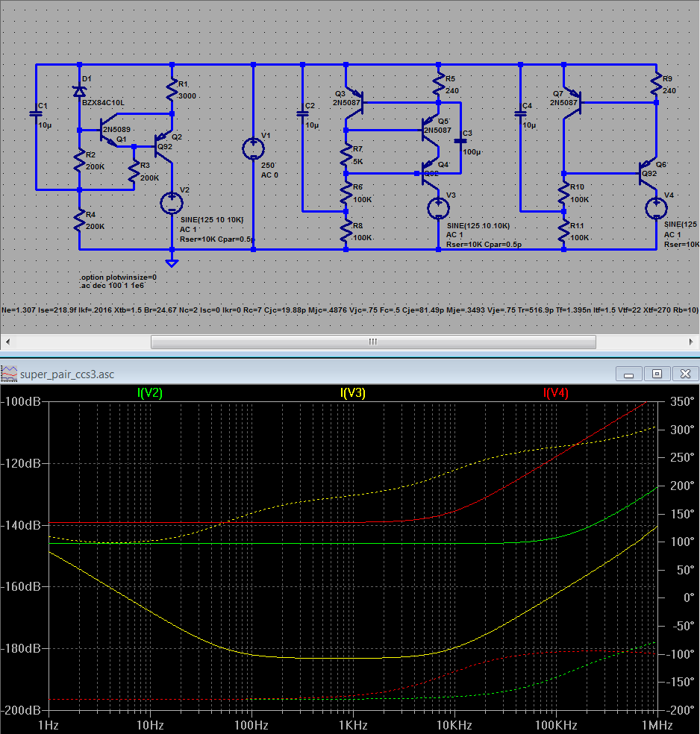Click the BZX84C10L diode value label
This screenshot has width=700, height=734.
click(104, 102)
